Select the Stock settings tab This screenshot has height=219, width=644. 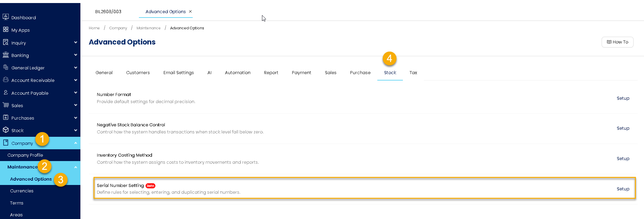point(390,72)
